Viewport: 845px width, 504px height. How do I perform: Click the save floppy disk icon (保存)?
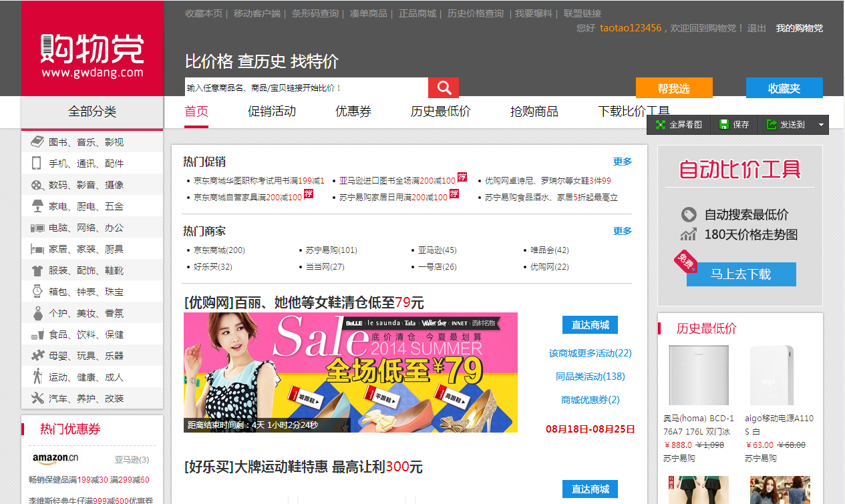(x=723, y=125)
